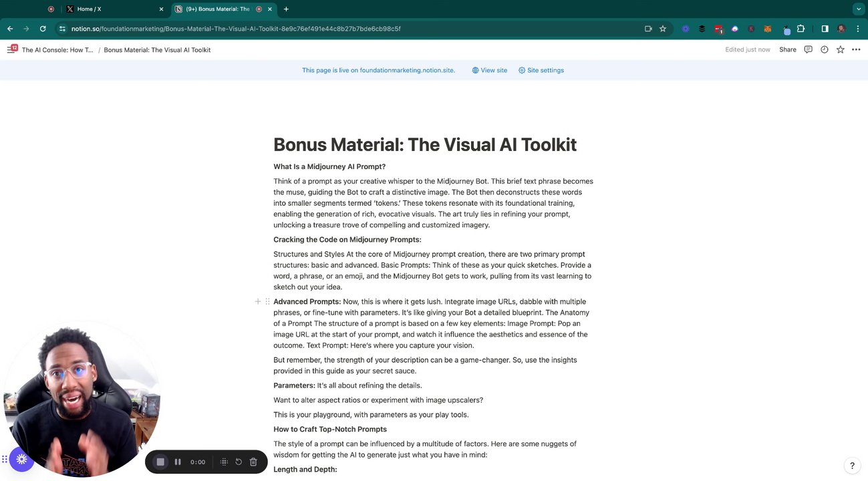
Task: Open recorder drawing dots grid tool
Action: click(x=224, y=462)
